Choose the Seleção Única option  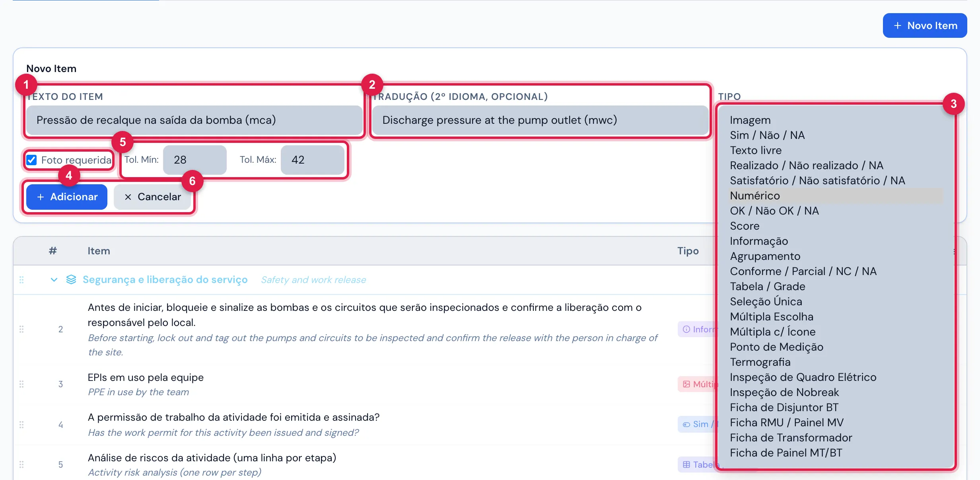(x=836, y=302)
